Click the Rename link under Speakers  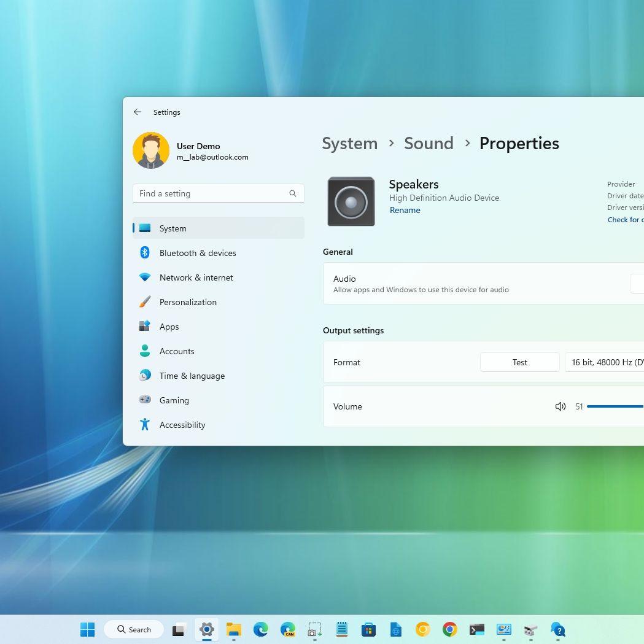[405, 210]
